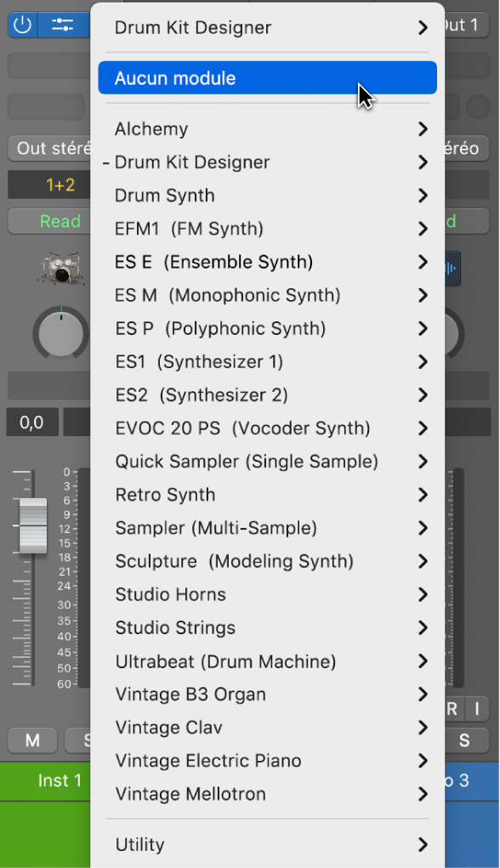Screen dimensions: 500x868
Task: Enable record button R on channel
Action: [x=452, y=708]
